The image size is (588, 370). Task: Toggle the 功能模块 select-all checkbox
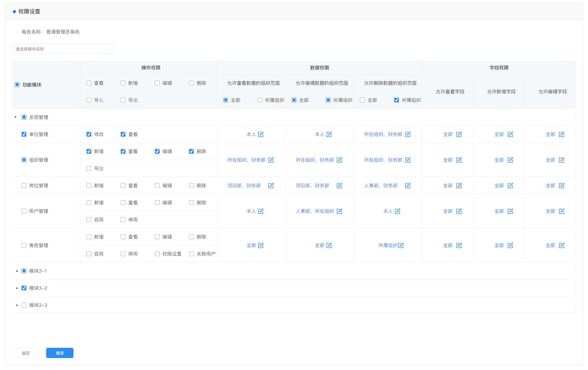[17, 85]
